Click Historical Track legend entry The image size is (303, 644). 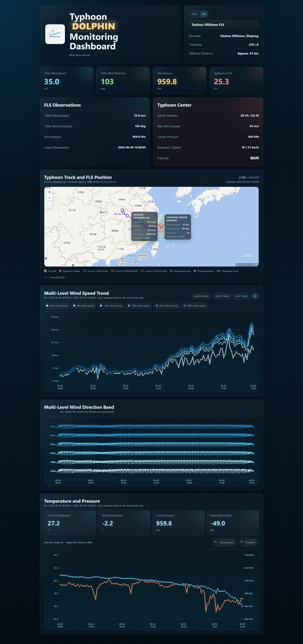point(227,271)
